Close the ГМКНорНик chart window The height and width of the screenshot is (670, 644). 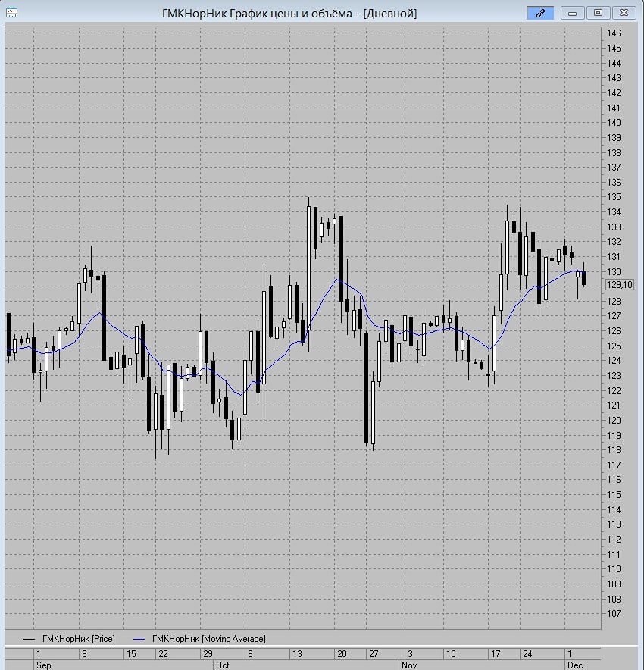click(624, 13)
